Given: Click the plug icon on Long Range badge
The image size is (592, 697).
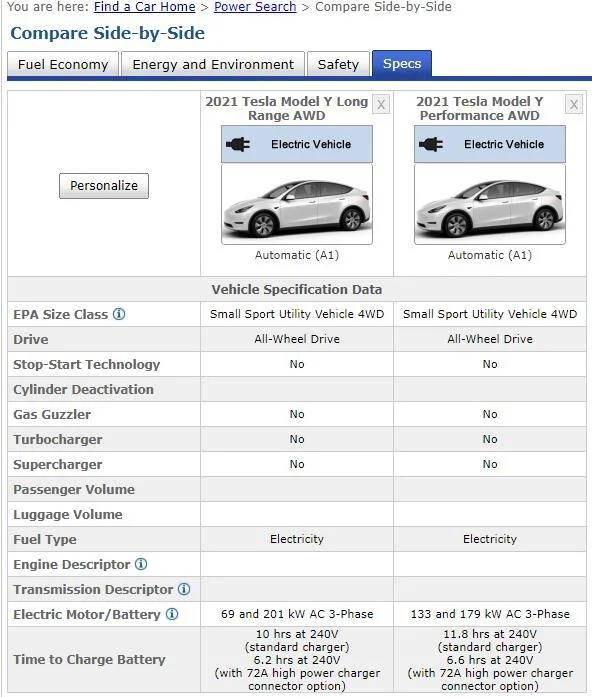Looking at the screenshot, I should tap(238, 144).
